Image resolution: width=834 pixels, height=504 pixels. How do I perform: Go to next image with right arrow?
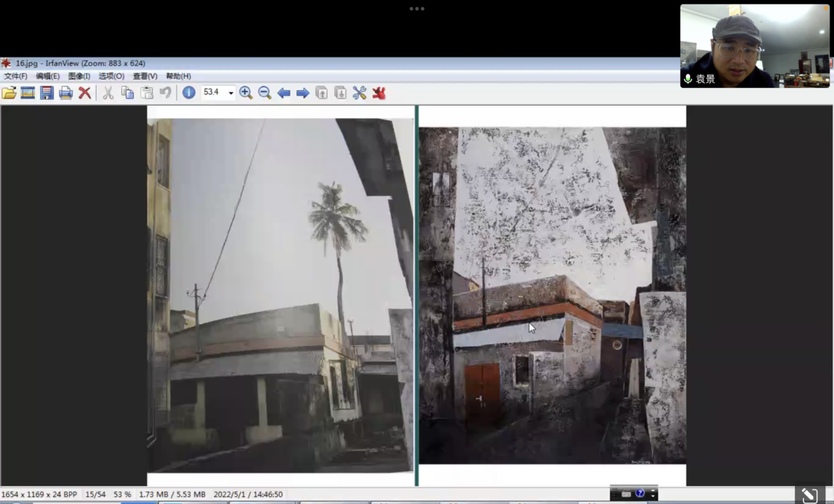(303, 93)
